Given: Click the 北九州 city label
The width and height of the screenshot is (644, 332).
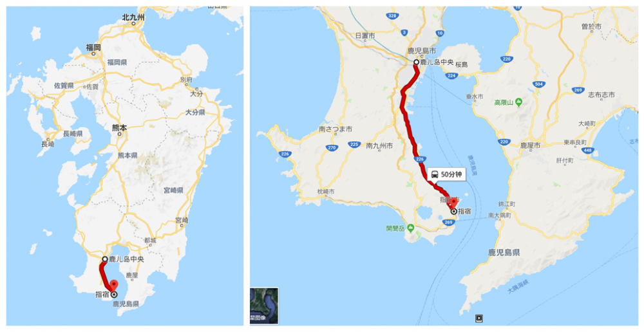Looking at the screenshot, I should [x=133, y=17].
